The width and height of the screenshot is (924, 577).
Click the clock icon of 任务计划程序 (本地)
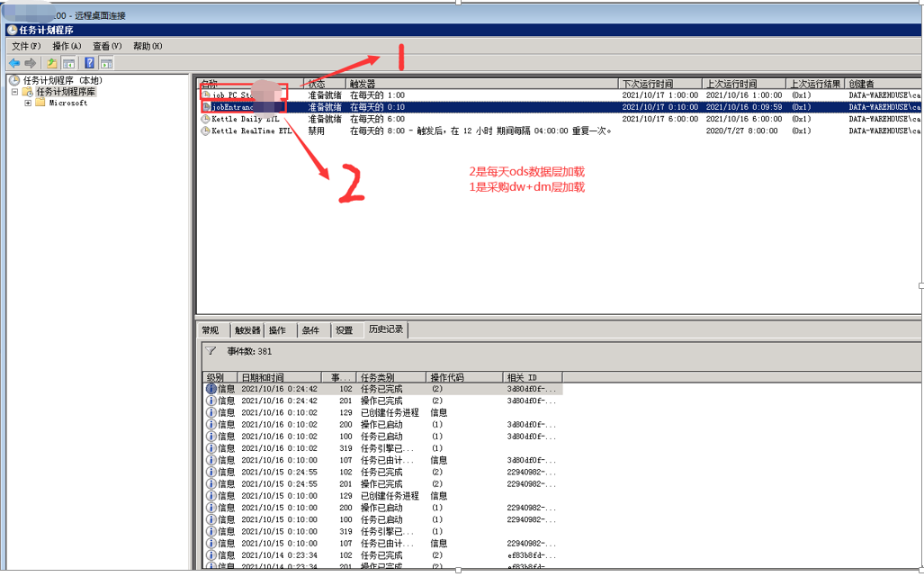point(13,79)
